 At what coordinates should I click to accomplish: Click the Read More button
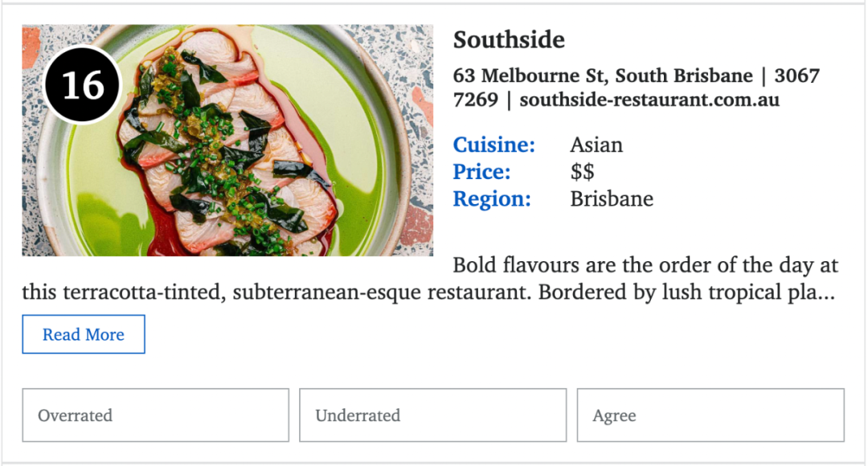84,334
